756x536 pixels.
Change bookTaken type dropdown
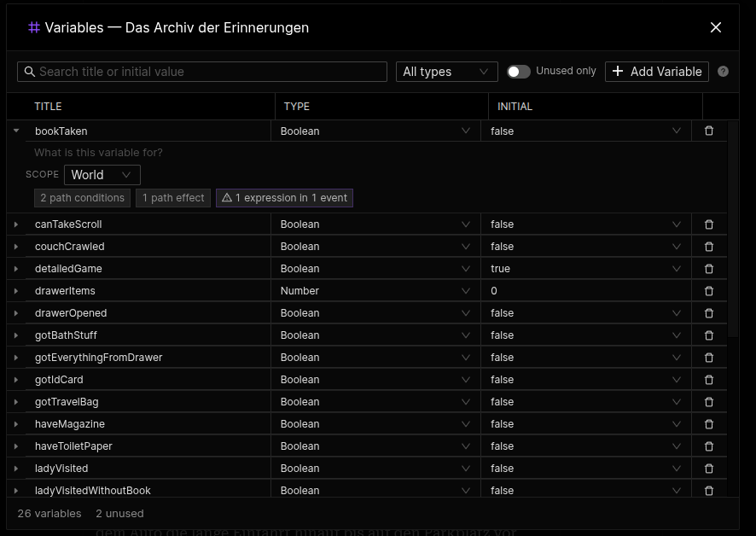[375, 131]
